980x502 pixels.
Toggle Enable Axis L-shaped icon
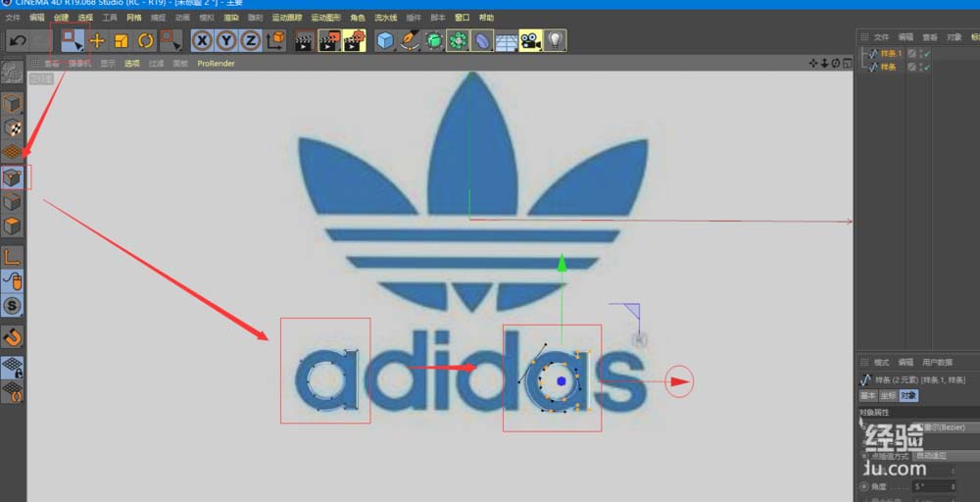(x=13, y=257)
